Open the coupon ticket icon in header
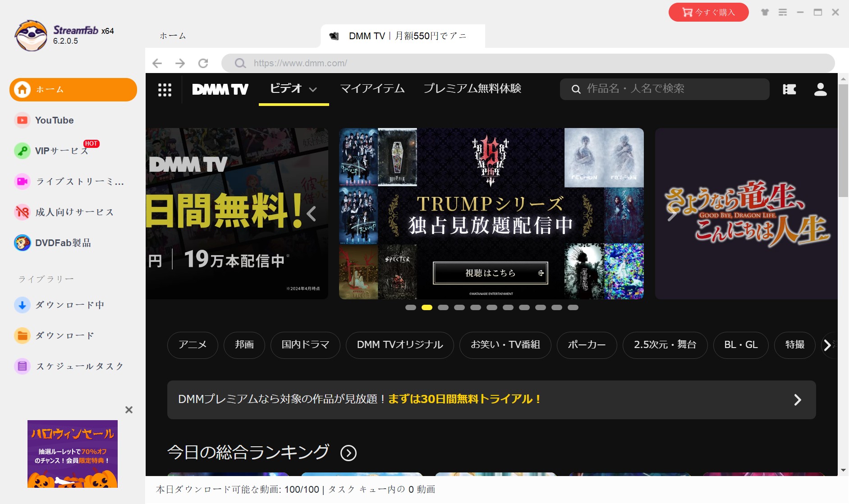The image size is (849, 504). click(789, 89)
